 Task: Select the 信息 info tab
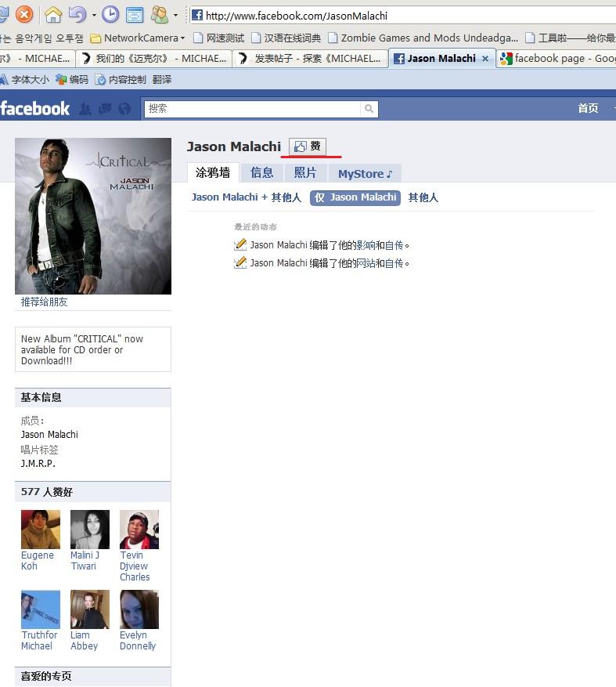point(261,172)
